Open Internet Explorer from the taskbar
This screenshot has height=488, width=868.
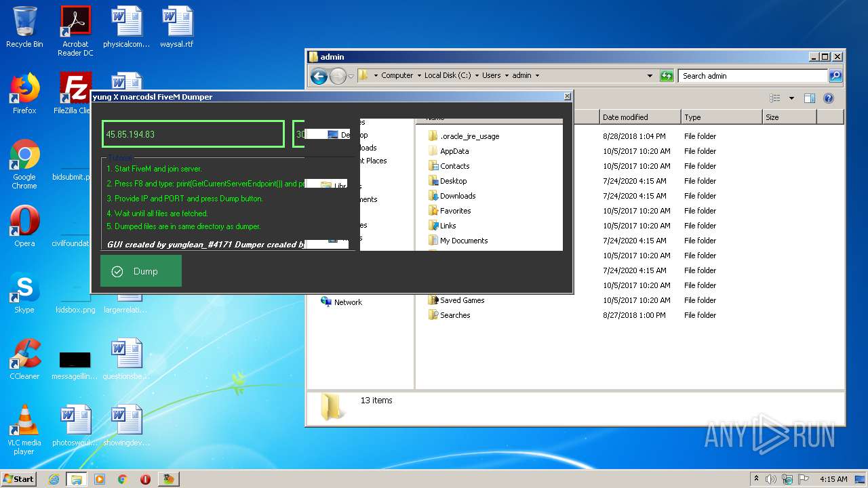point(54,479)
